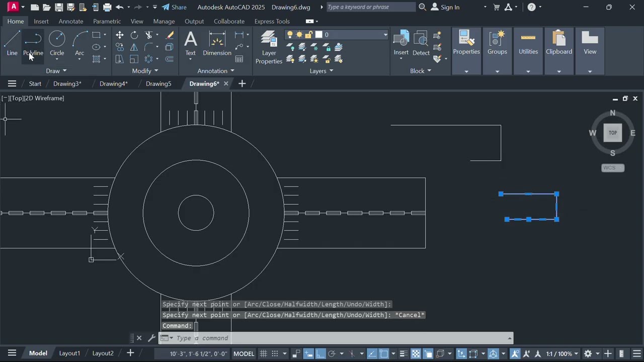644x362 pixels.
Task: Click the Detect block icon
Action: point(421,43)
